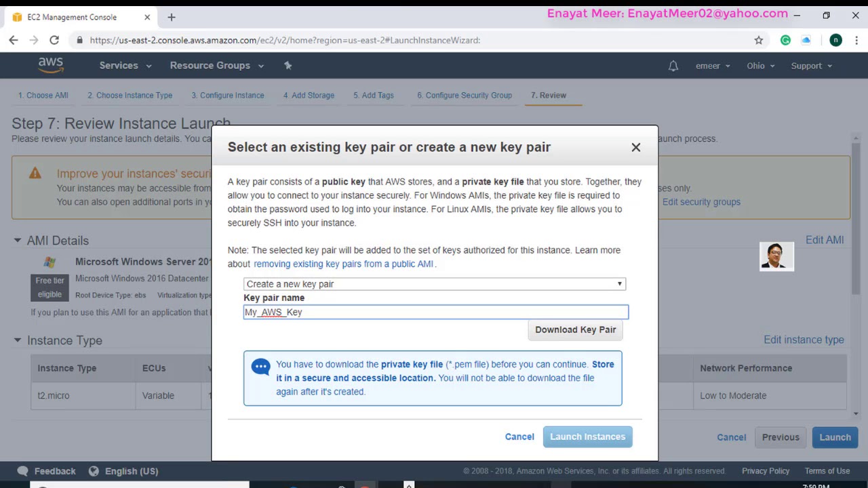
Task: Select the 7. Review tab
Action: click(x=549, y=95)
